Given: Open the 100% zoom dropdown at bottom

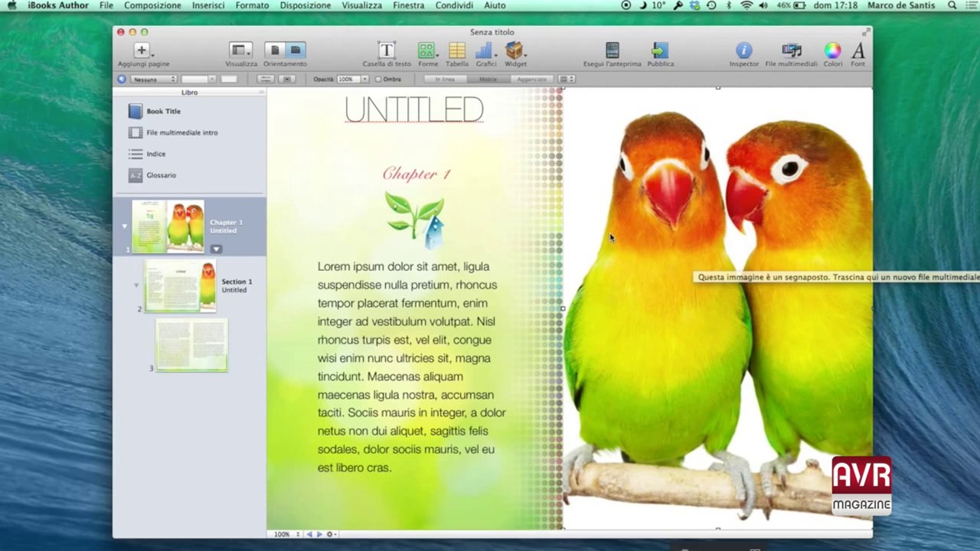Looking at the screenshot, I should tap(287, 534).
